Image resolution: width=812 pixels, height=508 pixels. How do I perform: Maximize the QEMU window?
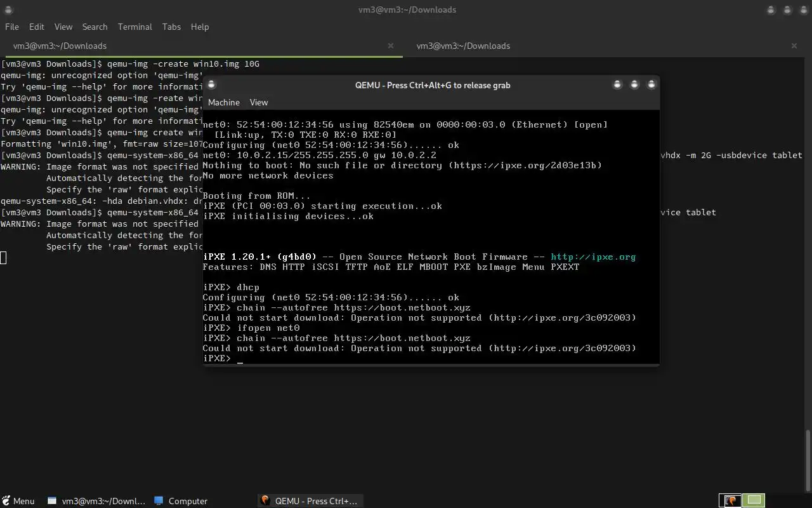tap(634, 84)
